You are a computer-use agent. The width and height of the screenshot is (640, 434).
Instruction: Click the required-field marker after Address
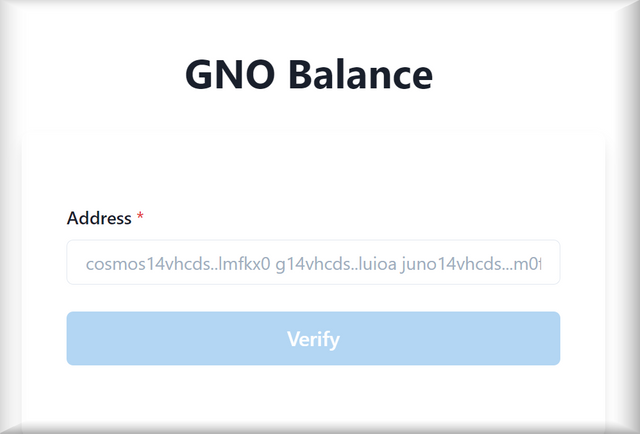point(140,217)
